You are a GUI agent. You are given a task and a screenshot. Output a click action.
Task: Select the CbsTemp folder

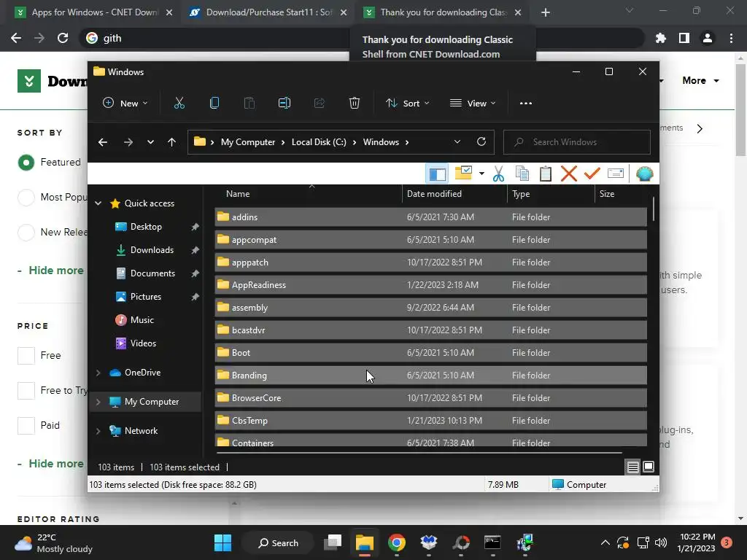[x=430, y=421]
